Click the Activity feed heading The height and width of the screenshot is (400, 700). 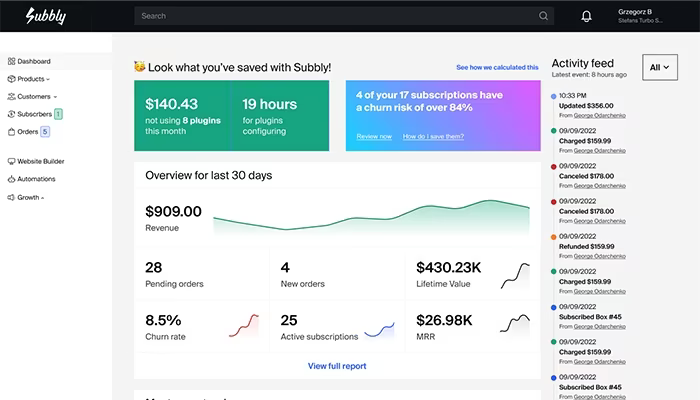[583, 63]
